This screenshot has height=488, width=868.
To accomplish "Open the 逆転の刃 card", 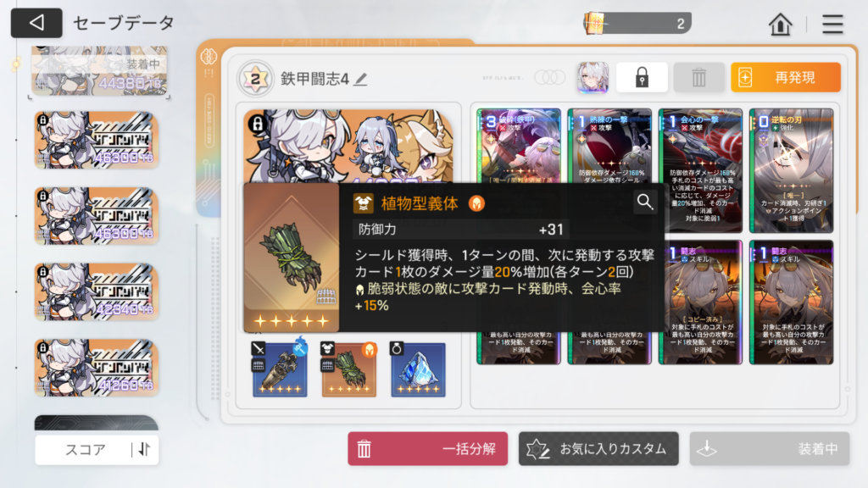I will click(791, 170).
